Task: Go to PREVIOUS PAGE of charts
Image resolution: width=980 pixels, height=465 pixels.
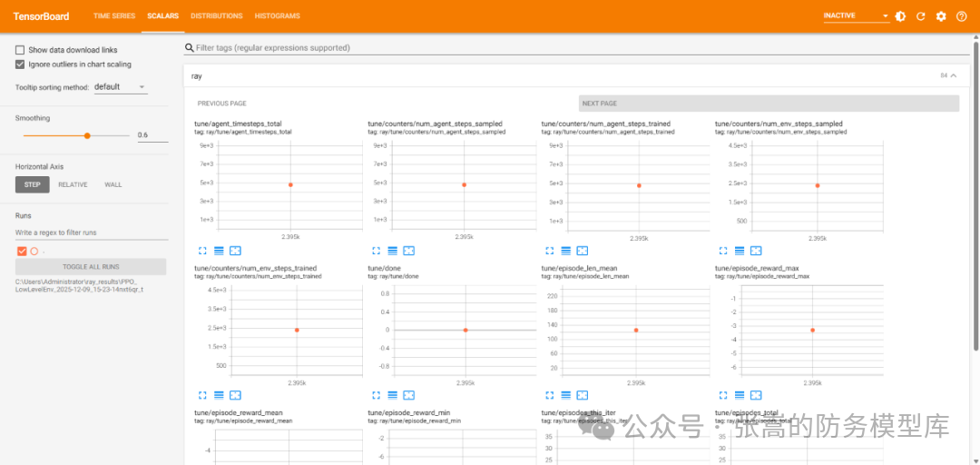Action: 222,104
